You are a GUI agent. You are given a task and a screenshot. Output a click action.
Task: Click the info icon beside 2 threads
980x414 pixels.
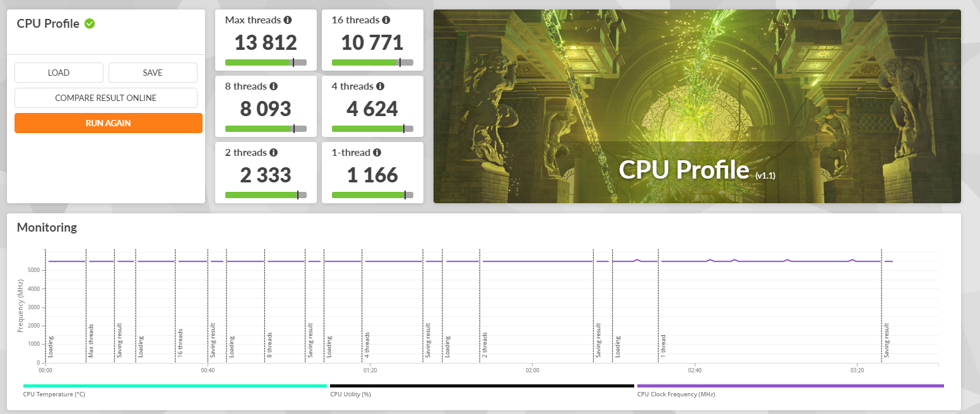pyautogui.click(x=274, y=153)
